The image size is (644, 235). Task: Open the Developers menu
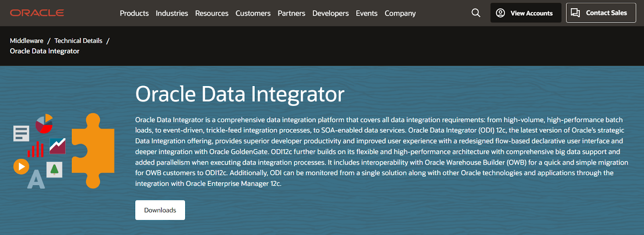point(330,13)
